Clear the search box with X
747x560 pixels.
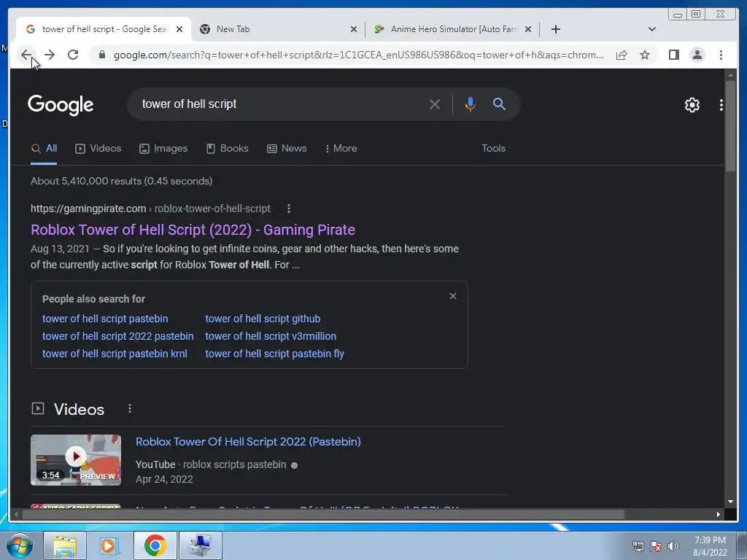435,104
